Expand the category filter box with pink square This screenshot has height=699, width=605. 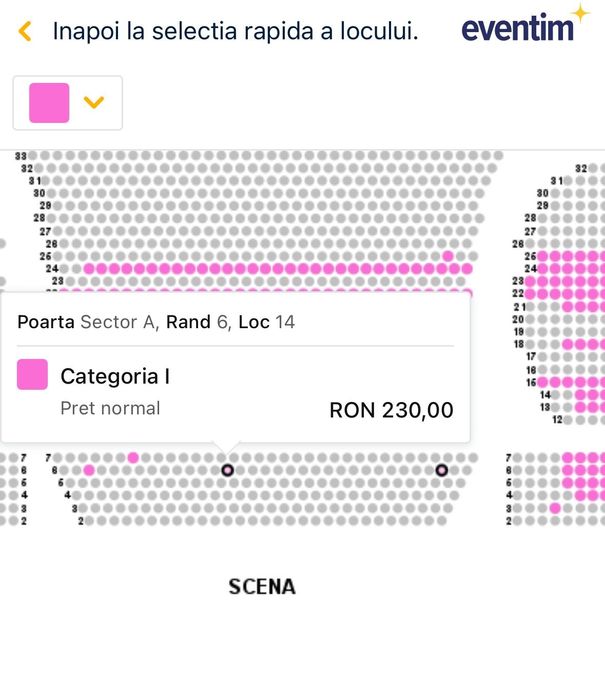pos(67,102)
